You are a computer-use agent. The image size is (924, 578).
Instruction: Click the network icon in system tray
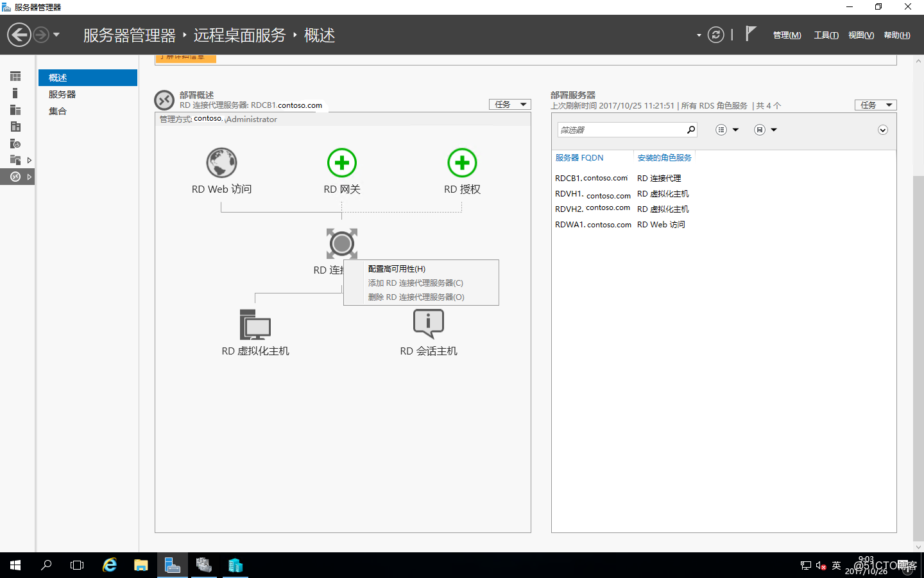click(806, 566)
